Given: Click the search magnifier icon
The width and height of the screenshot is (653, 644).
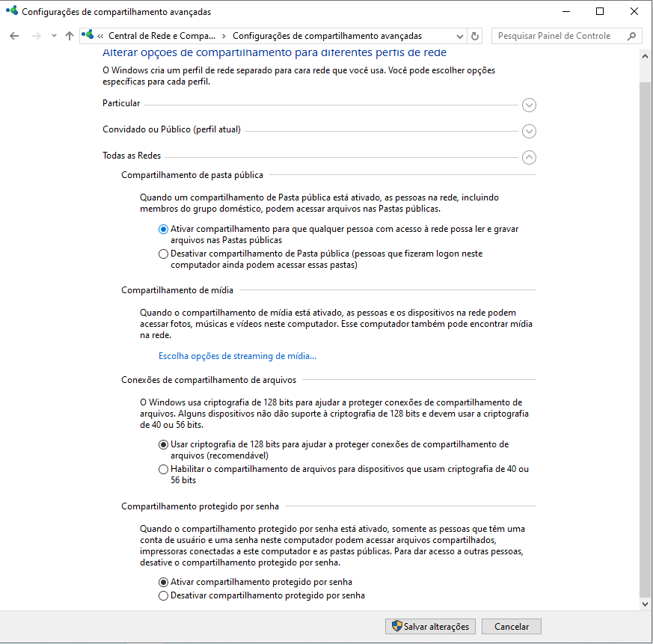Looking at the screenshot, I should (x=632, y=36).
